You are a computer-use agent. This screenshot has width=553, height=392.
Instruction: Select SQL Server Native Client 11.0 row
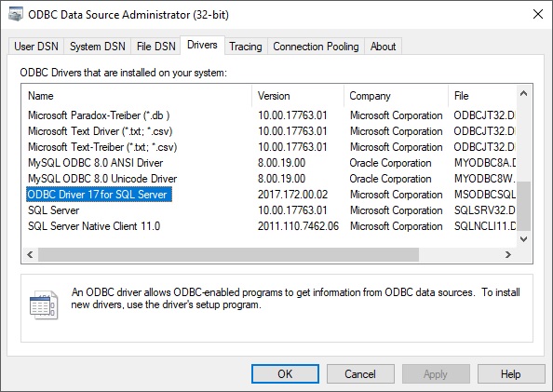(x=94, y=226)
